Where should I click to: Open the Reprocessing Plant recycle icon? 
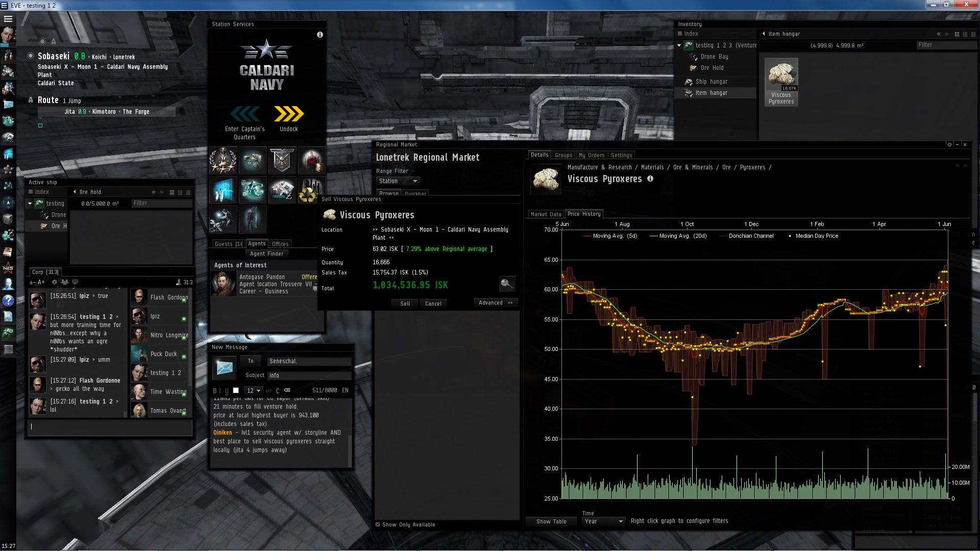[311, 190]
